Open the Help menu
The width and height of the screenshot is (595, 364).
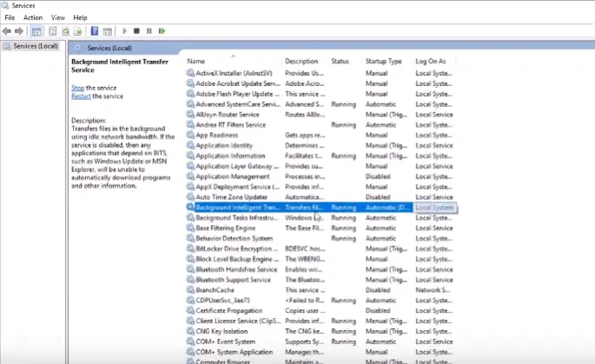click(80, 18)
